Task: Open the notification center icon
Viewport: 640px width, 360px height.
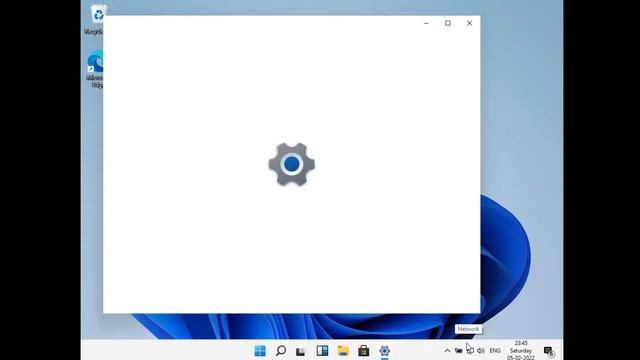Action: point(549,351)
